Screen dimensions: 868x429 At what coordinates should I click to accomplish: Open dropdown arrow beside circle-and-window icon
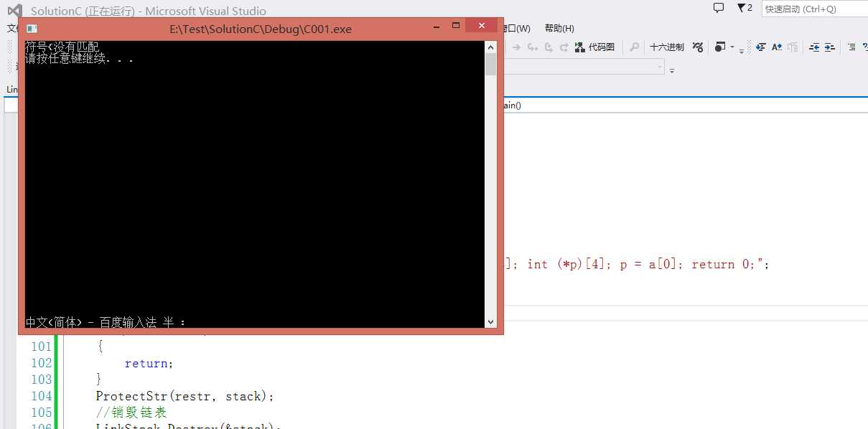pos(732,47)
